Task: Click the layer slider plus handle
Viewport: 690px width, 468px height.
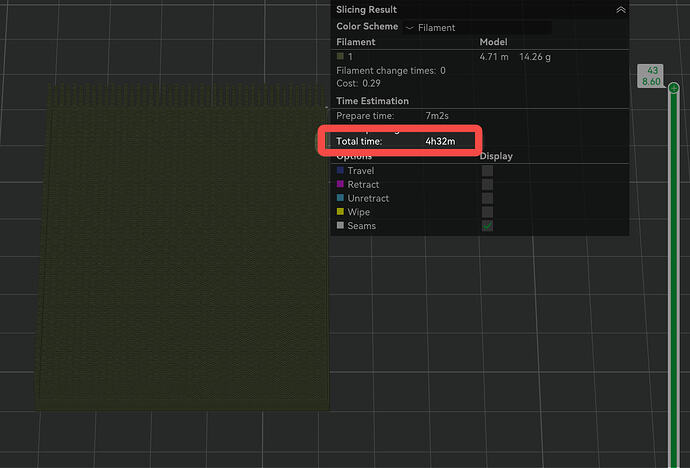Action: point(674,88)
